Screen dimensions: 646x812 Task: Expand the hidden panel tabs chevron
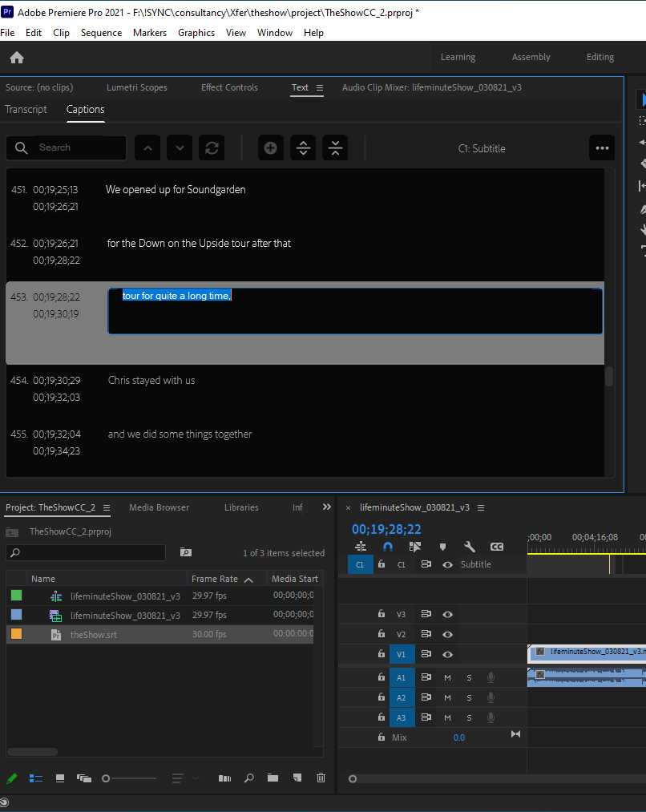coord(326,506)
